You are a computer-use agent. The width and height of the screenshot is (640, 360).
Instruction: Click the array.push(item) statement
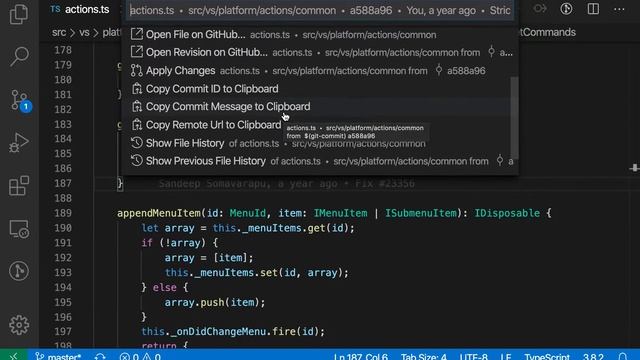click(x=215, y=302)
